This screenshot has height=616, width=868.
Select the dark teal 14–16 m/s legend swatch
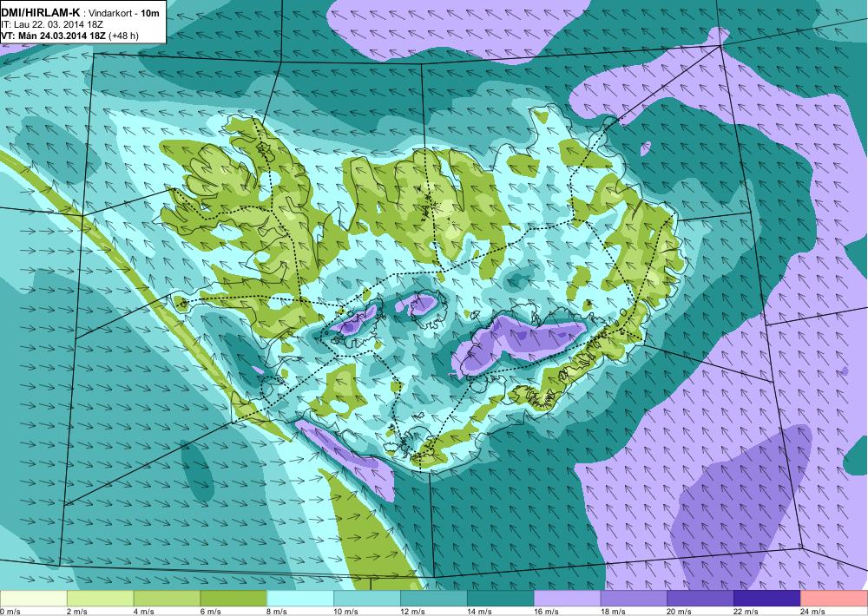501,599
